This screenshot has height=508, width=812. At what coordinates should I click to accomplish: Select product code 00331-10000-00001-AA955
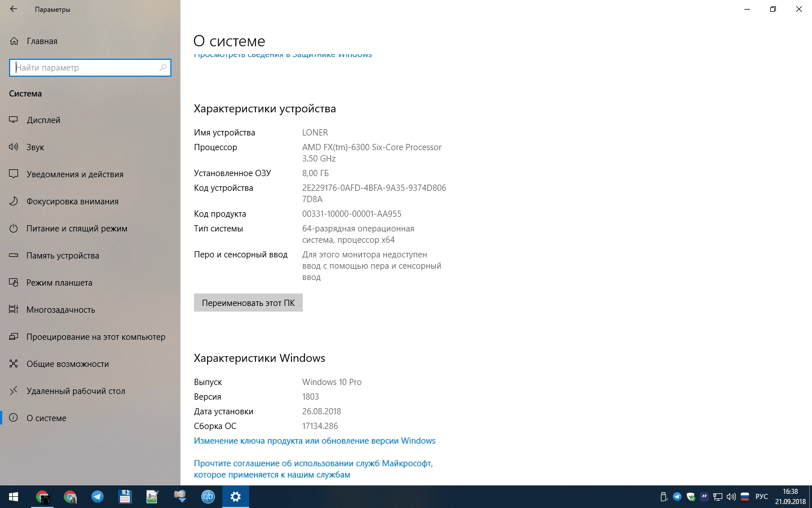click(x=352, y=214)
